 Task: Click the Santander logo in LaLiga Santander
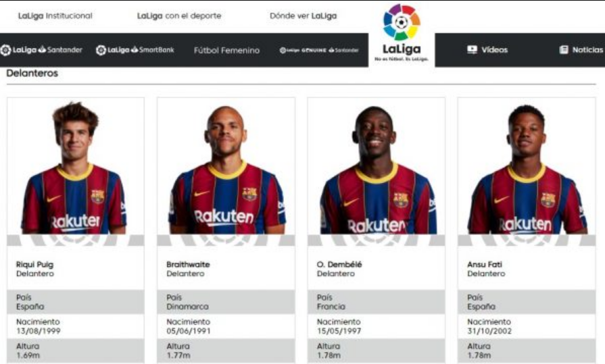click(x=60, y=50)
